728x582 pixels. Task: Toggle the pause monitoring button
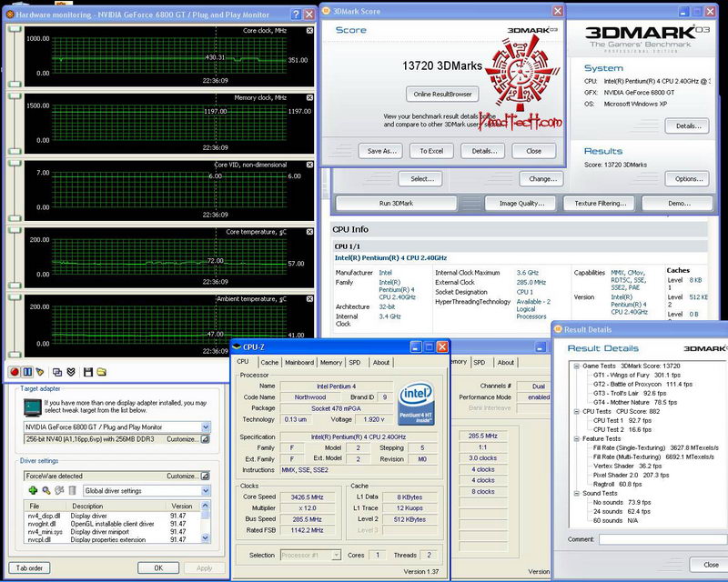(27, 372)
